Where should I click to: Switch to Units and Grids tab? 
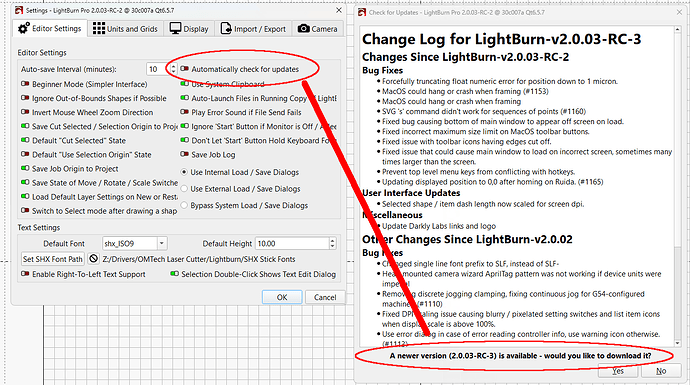125,29
